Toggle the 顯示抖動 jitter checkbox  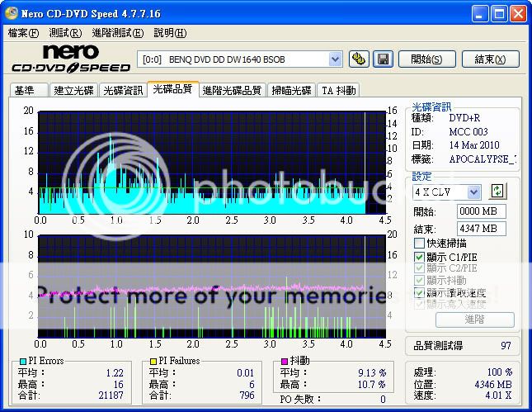419,280
